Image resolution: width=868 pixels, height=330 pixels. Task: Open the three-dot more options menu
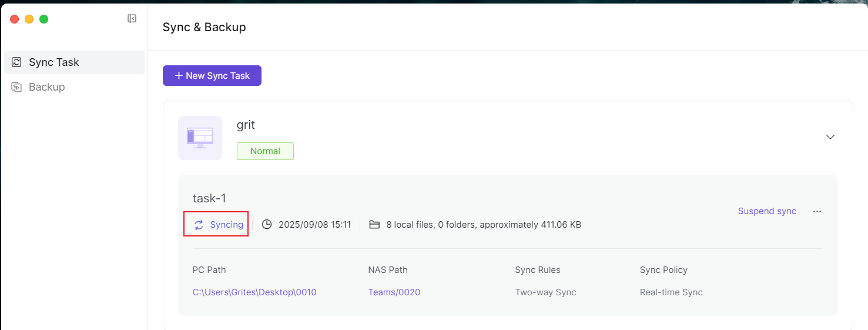[x=817, y=211]
